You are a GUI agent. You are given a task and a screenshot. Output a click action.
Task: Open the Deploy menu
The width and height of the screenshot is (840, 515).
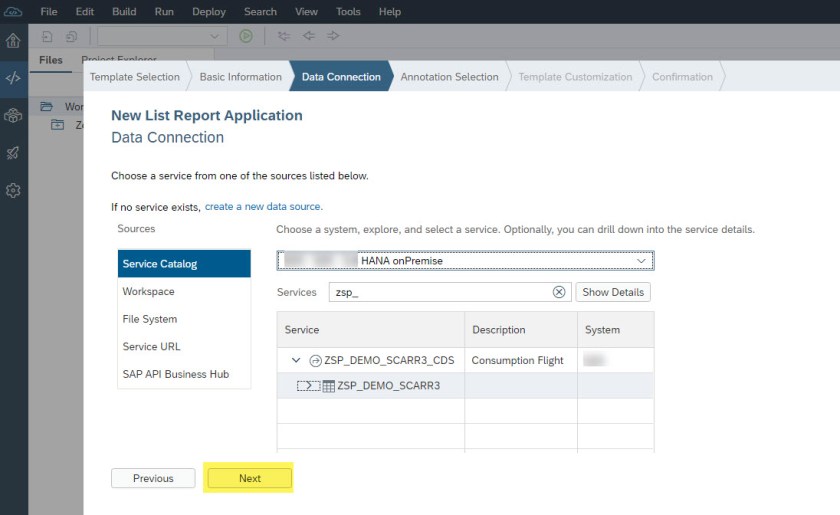209,11
